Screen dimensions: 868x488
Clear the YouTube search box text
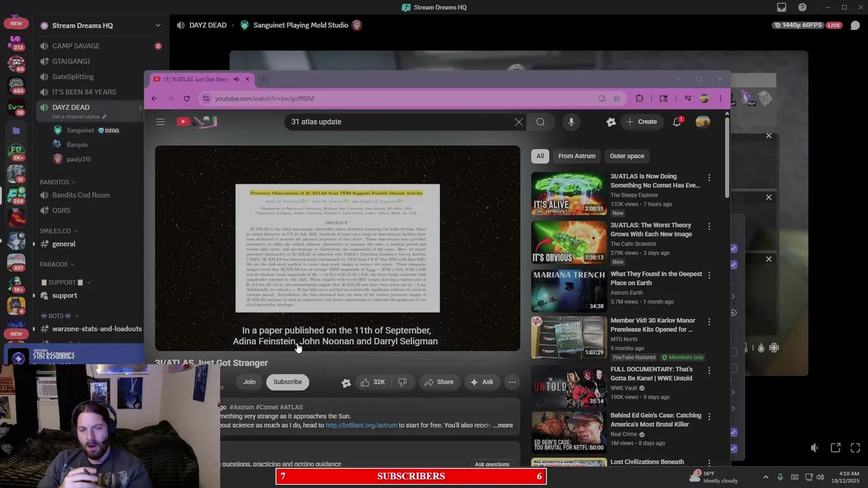[x=519, y=122]
